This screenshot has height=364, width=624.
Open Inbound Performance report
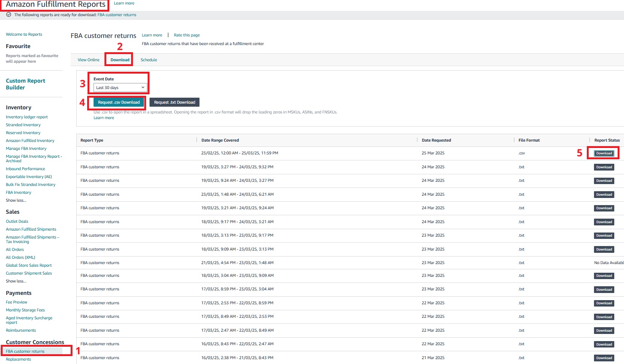(25, 169)
